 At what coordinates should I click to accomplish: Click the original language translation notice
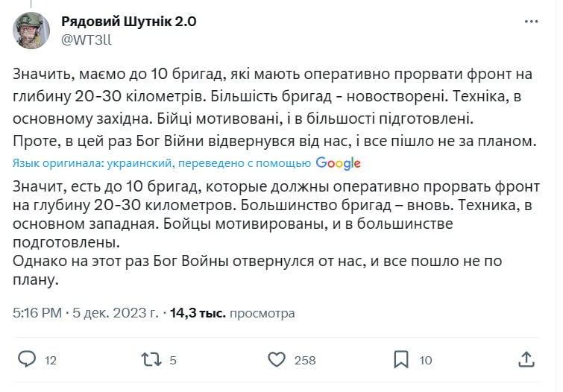coord(162,163)
